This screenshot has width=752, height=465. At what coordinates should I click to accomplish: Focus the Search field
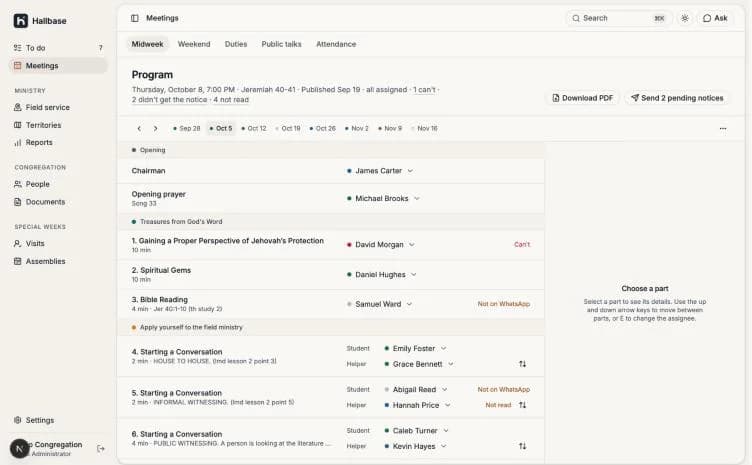(x=619, y=18)
